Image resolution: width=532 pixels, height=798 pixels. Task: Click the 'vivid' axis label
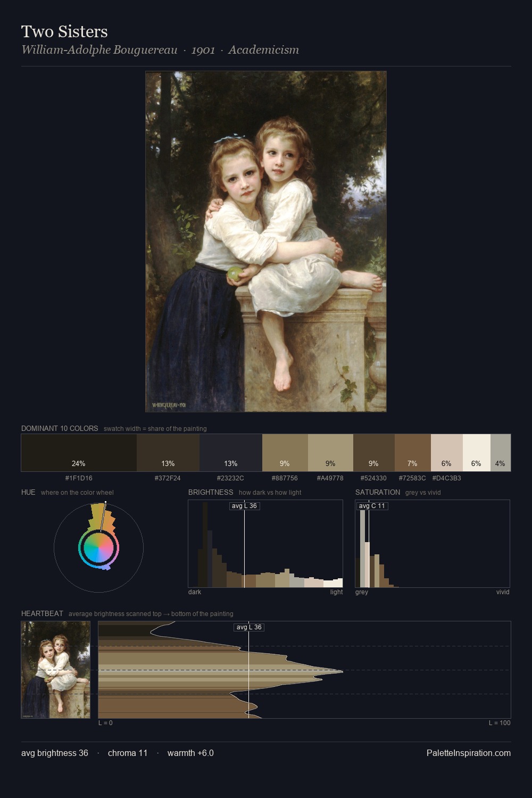pyautogui.click(x=503, y=592)
